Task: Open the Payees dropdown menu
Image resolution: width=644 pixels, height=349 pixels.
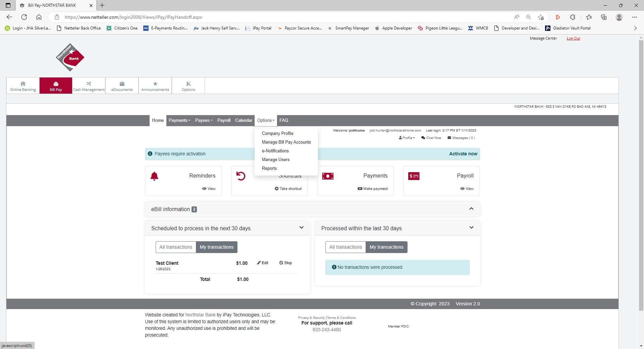Action: [x=204, y=120]
